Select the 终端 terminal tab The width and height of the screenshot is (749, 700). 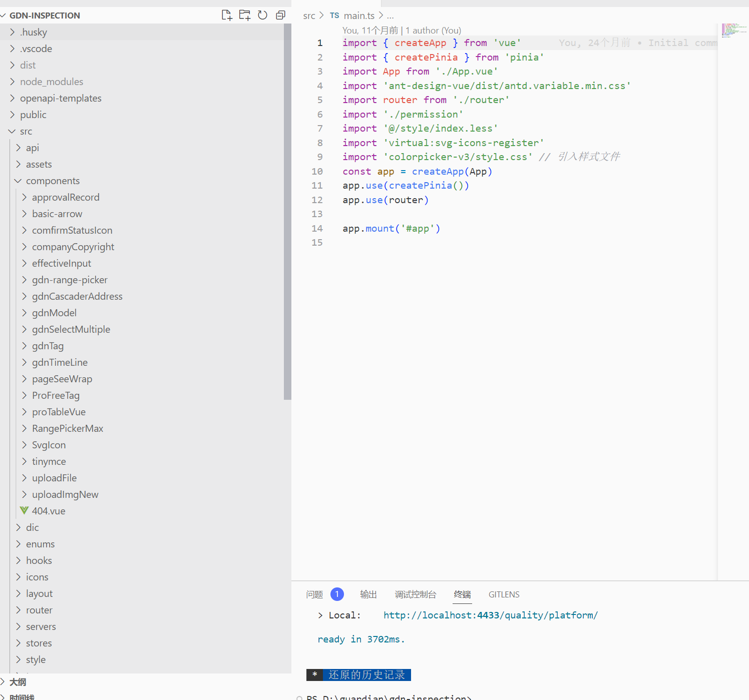(462, 594)
